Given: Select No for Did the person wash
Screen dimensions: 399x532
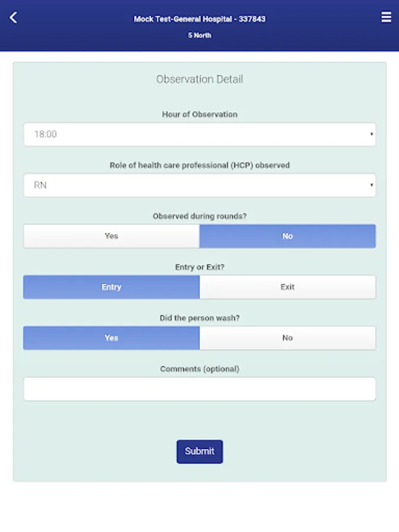Looking at the screenshot, I should click(x=287, y=338).
